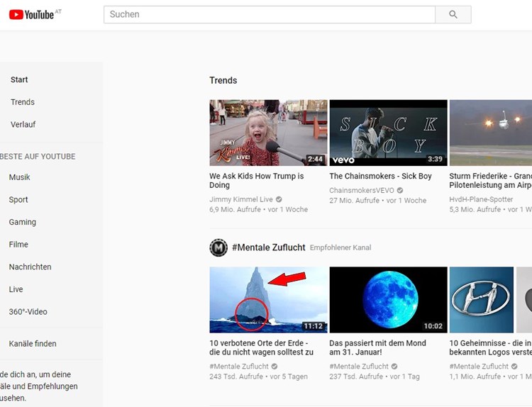
Task: Click the Empfohlener Kanal label
Action: click(340, 247)
